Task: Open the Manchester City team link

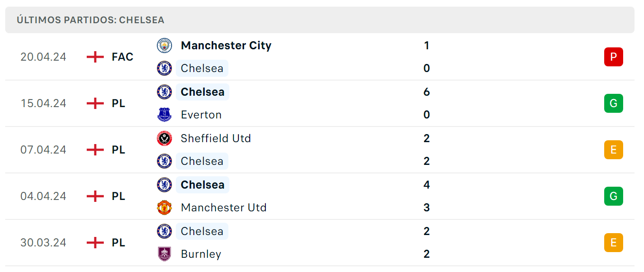Action: pyautogui.click(x=226, y=45)
